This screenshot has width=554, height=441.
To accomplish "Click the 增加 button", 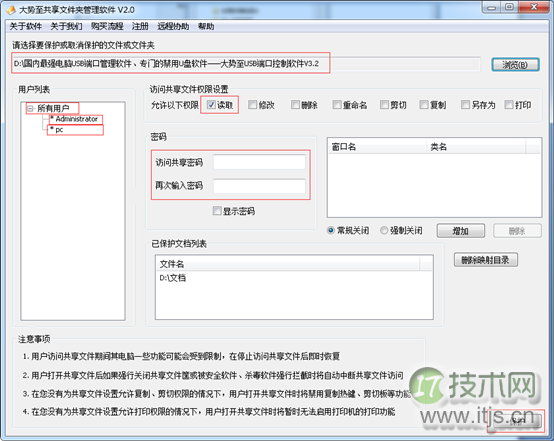I will pos(461,231).
